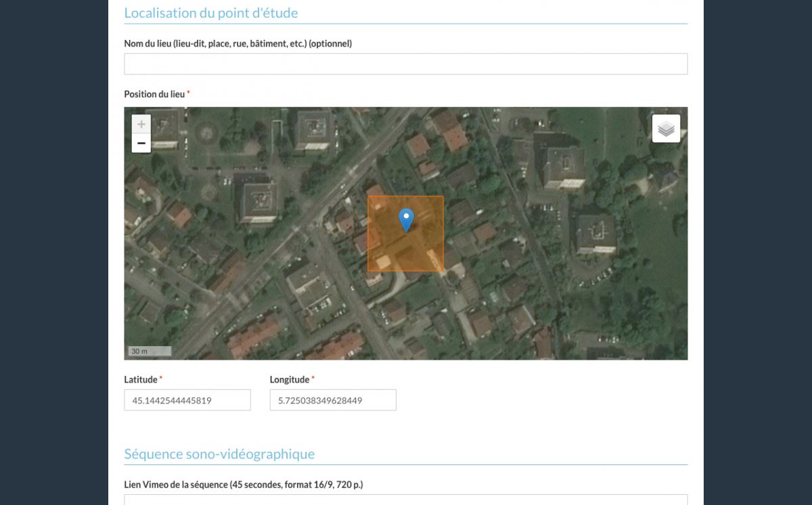Screen dimensions: 812x505
Task: Click the Latitude label text
Action: pos(141,380)
